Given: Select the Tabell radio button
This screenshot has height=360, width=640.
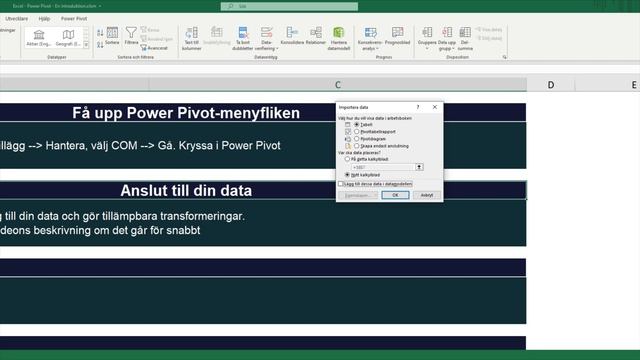Looking at the screenshot, I should (x=357, y=124).
